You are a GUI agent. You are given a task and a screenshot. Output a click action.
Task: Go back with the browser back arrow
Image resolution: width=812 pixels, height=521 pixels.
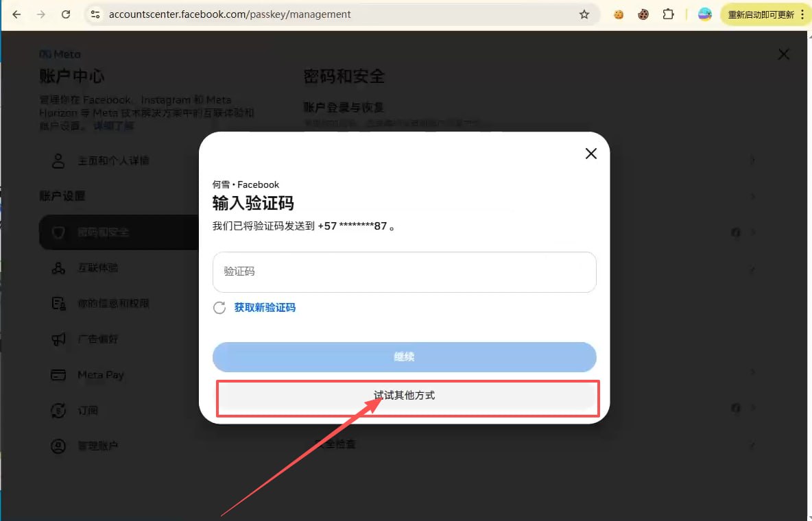pyautogui.click(x=17, y=14)
